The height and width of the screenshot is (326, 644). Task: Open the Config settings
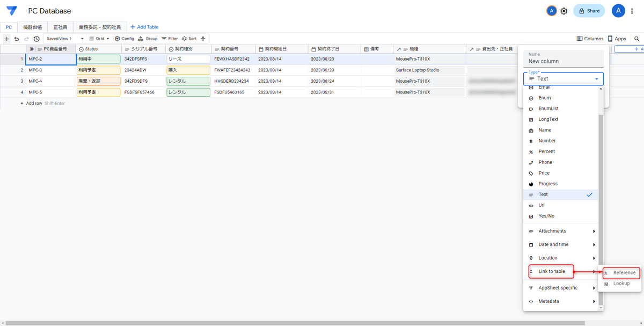[x=125, y=39]
